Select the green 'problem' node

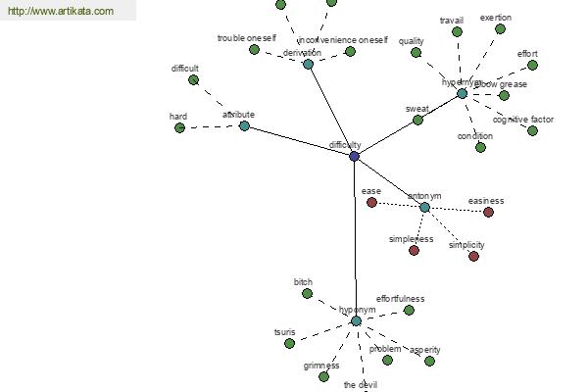[x=387, y=360]
